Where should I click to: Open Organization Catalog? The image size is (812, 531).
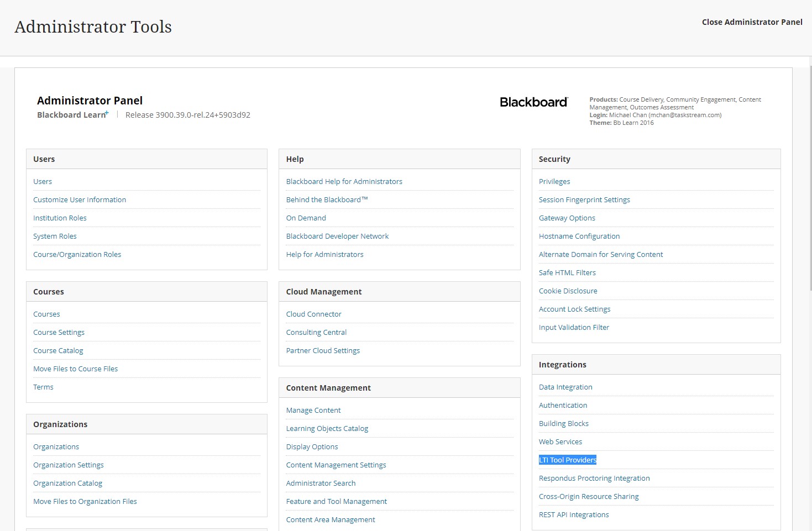tap(67, 483)
